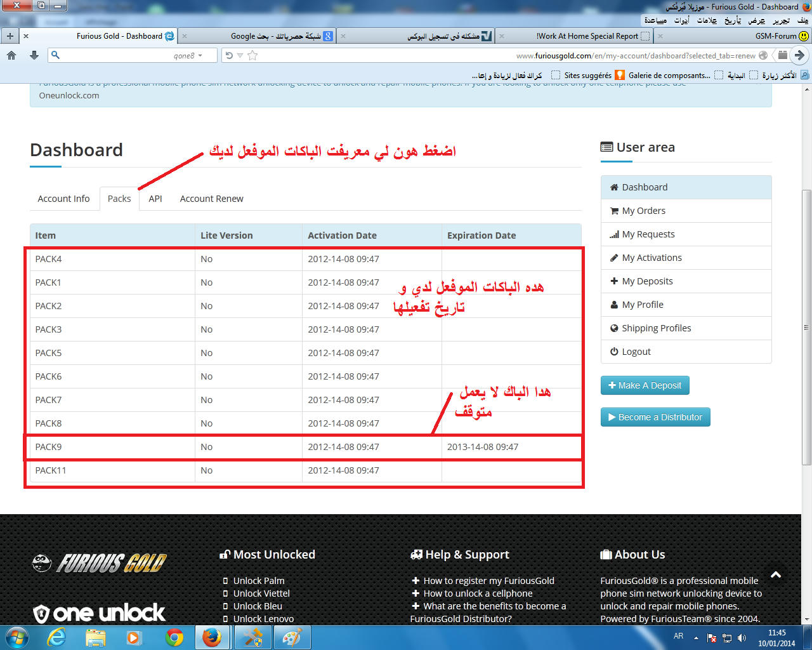Click the Oneunlock.com text in notice

pyautogui.click(x=69, y=96)
